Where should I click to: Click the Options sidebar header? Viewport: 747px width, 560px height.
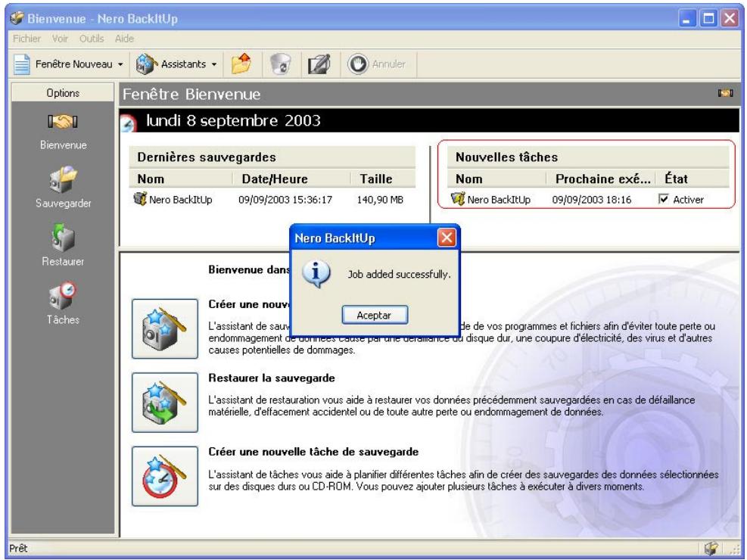coord(63,93)
